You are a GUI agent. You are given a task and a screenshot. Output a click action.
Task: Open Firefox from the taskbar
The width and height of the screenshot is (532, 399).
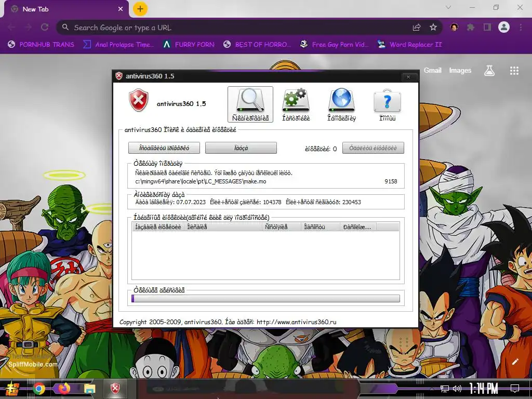tap(64, 388)
